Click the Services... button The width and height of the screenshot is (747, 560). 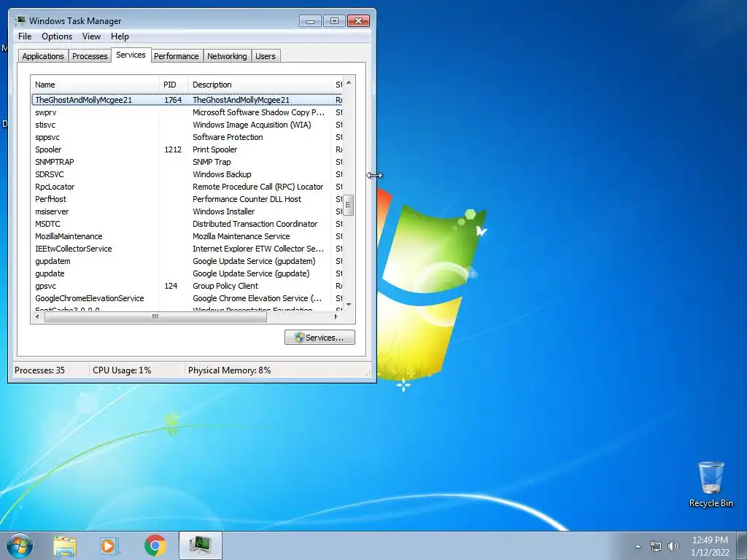pyautogui.click(x=320, y=338)
